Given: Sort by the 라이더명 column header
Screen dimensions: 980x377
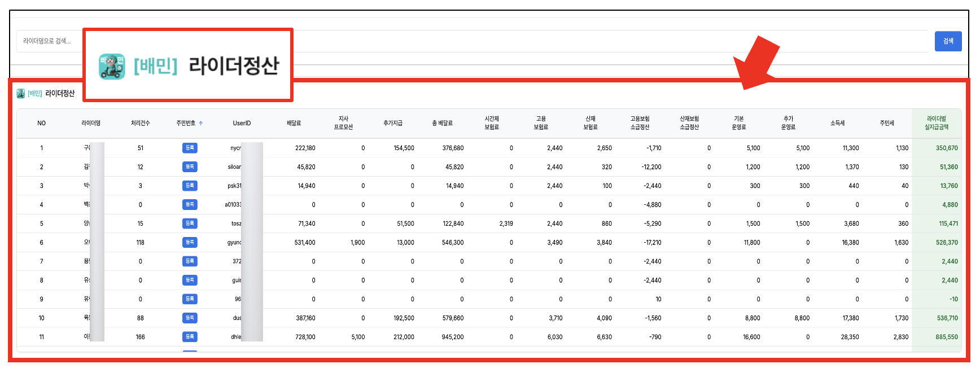Looking at the screenshot, I should point(91,123).
